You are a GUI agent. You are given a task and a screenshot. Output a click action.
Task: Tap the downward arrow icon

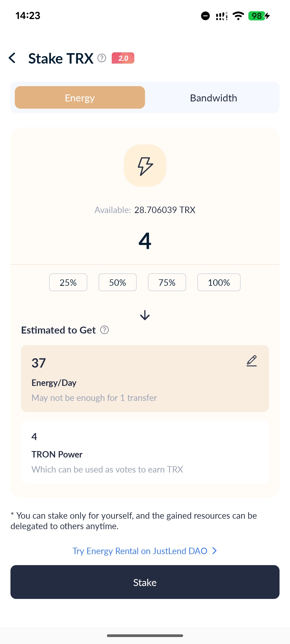(145, 315)
